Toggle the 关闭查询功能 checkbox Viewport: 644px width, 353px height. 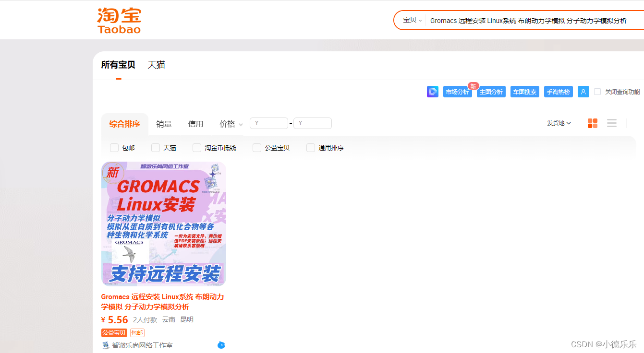pyautogui.click(x=597, y=92)
